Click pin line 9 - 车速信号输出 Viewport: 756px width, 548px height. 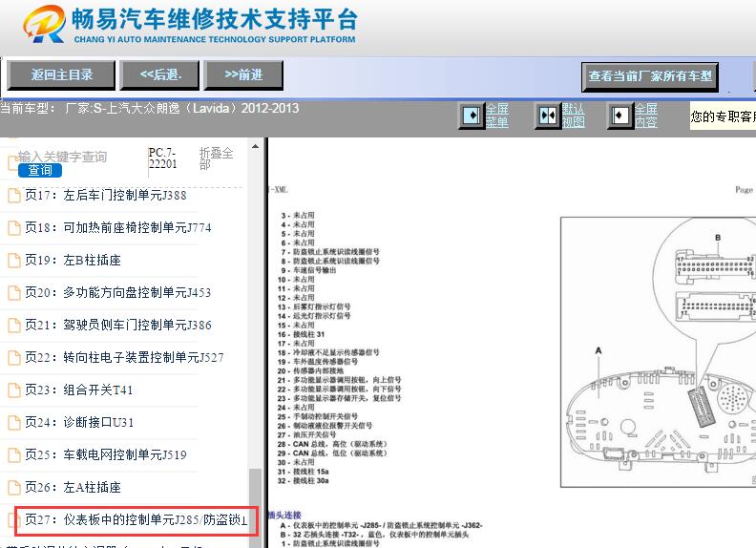pos(308,270)
